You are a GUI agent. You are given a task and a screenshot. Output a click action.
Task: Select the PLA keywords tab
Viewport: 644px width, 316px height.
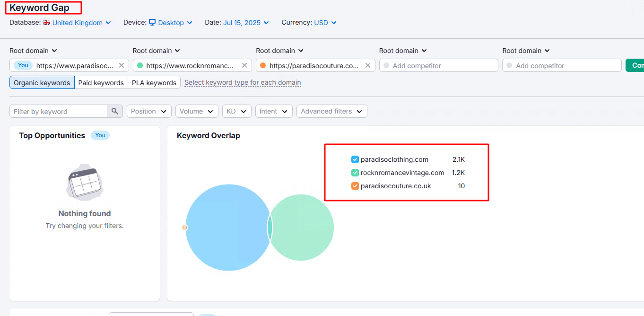tap(154, 82)
